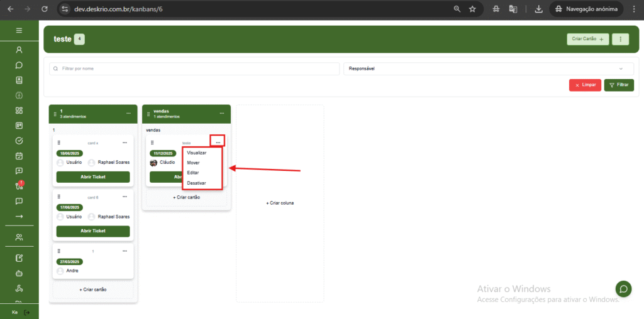Open the three-dot options on card x
The height and width of the screenshot is (319, 644).
[125, 143]
